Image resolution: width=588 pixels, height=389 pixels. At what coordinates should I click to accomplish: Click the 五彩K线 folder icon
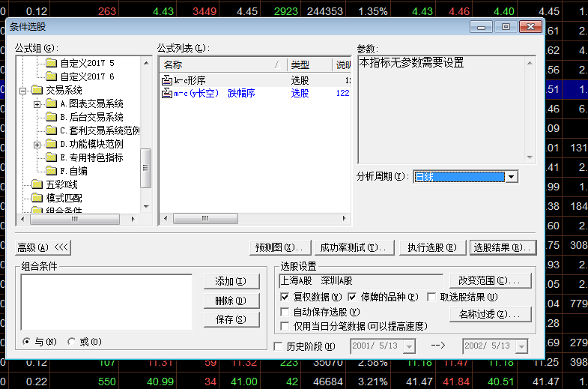pos(37,184)
